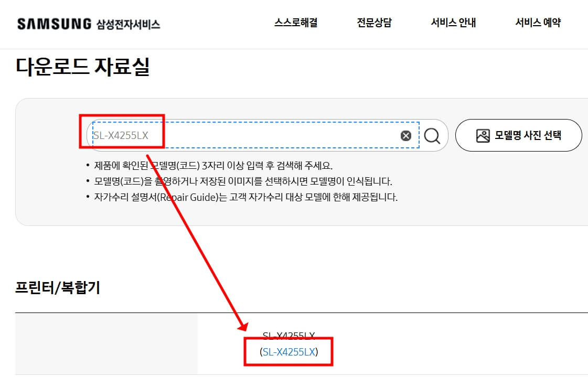Click the camera image icon on 모델명 사진 선택 button
Screen dimensions: 588x377
coord(484,135)
